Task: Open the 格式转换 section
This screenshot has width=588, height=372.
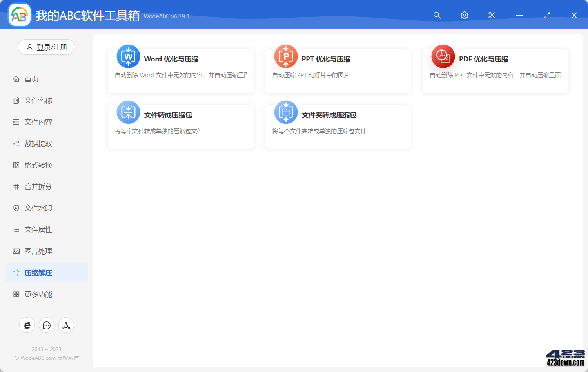Action: point(35,165)
